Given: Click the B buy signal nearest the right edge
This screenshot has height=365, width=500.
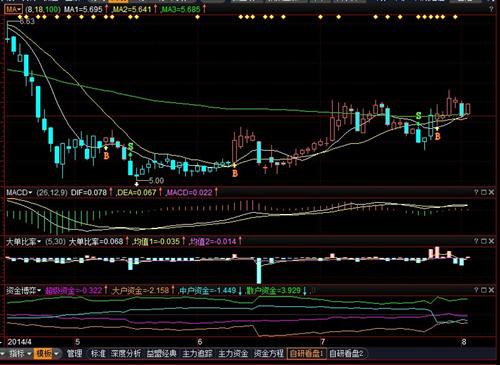Looking at the screenshot, I should point(438,136).
